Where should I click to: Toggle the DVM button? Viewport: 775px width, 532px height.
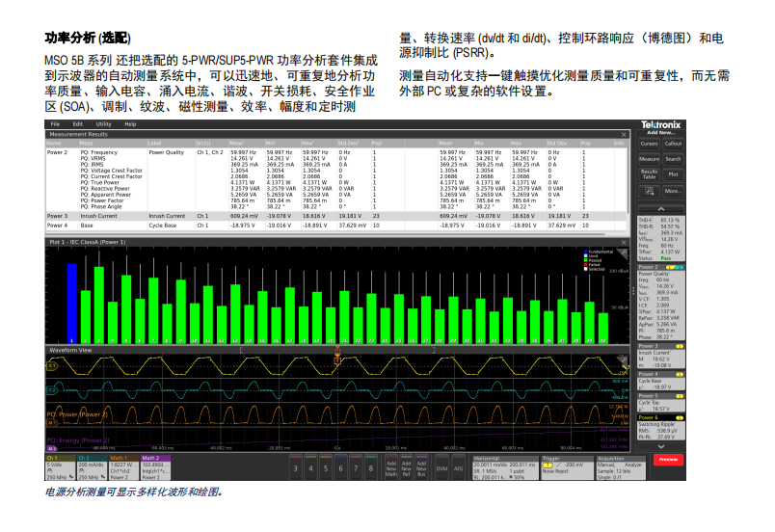click(441, 467)
